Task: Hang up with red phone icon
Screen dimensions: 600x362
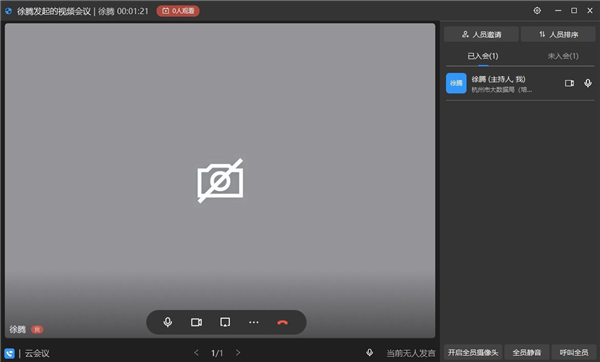Action: pos(282,323)
